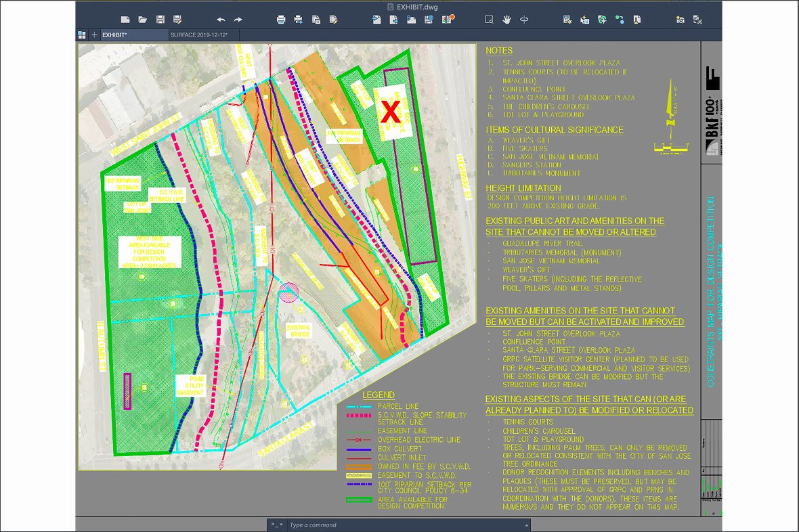Click the red X mark on map
799x532 pixels.
click(390, 111)
